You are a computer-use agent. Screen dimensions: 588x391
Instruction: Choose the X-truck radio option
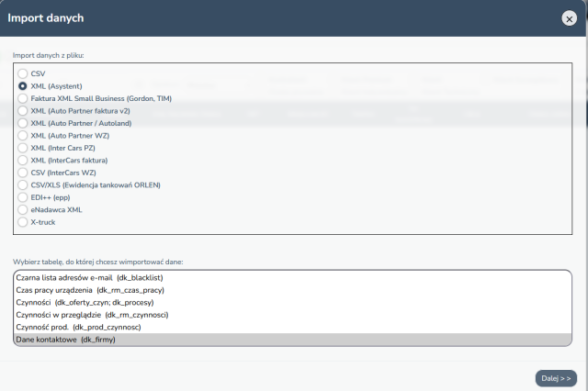coord(22,222)
